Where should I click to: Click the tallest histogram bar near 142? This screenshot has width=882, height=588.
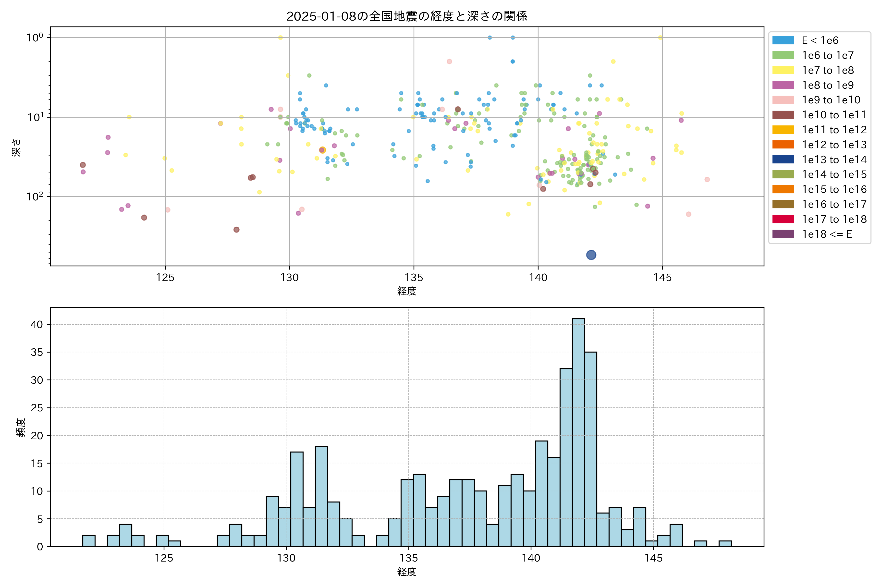(578, 431)
